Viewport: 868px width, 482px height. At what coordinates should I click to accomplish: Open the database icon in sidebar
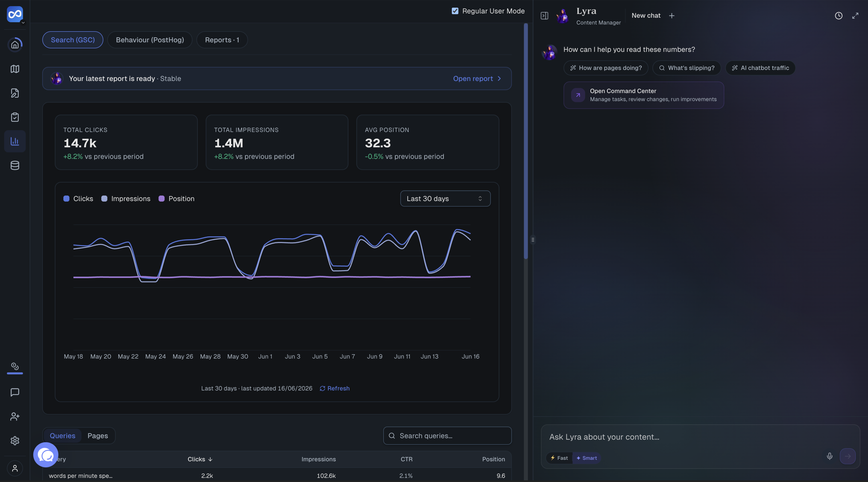15,165
